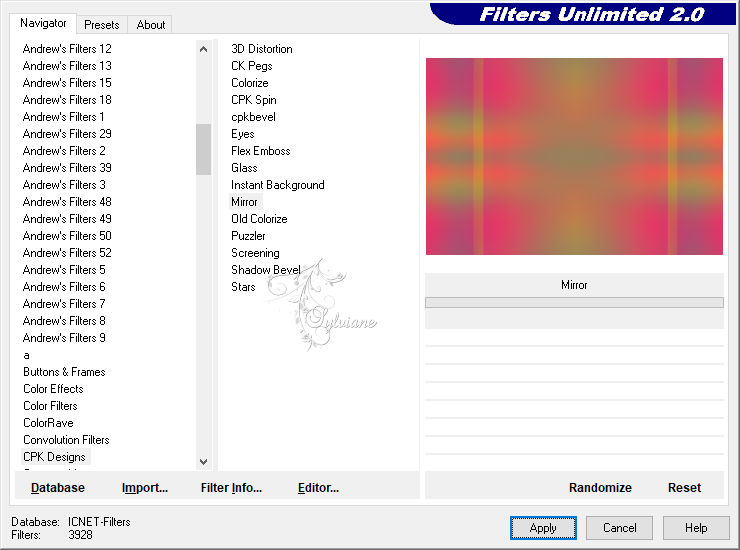Choose the Old Colorize filter
Screen dimensions: 740x550
pyautogui.click(x=259, y=219)
